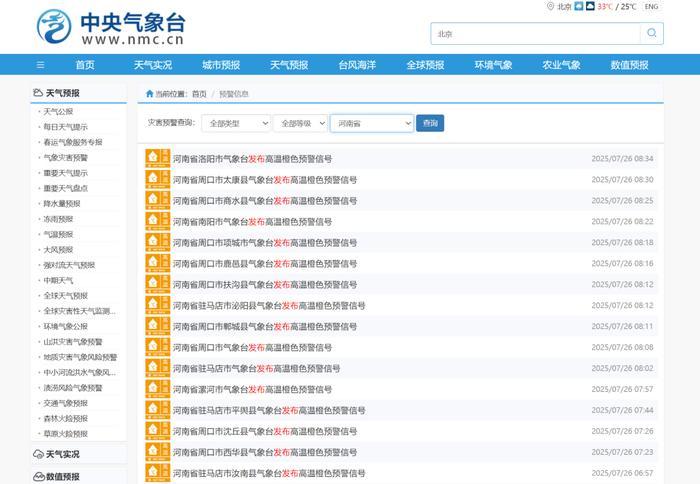
Task: Expand the 河南省 province dropdown
Action: pos(371,123)
